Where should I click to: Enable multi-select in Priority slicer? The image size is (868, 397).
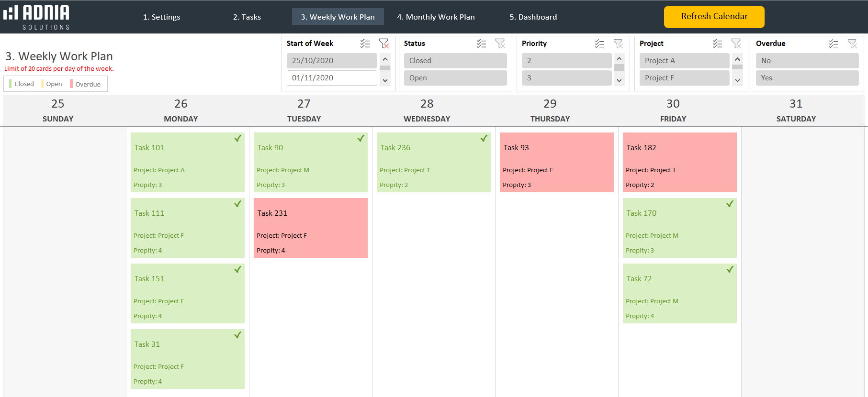click(x=599, y=44)
